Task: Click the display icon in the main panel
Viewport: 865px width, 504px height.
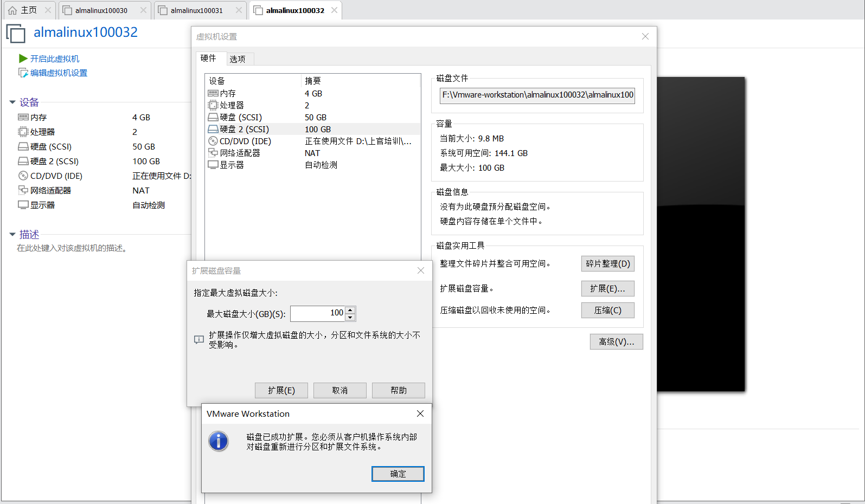Action: 23,205
